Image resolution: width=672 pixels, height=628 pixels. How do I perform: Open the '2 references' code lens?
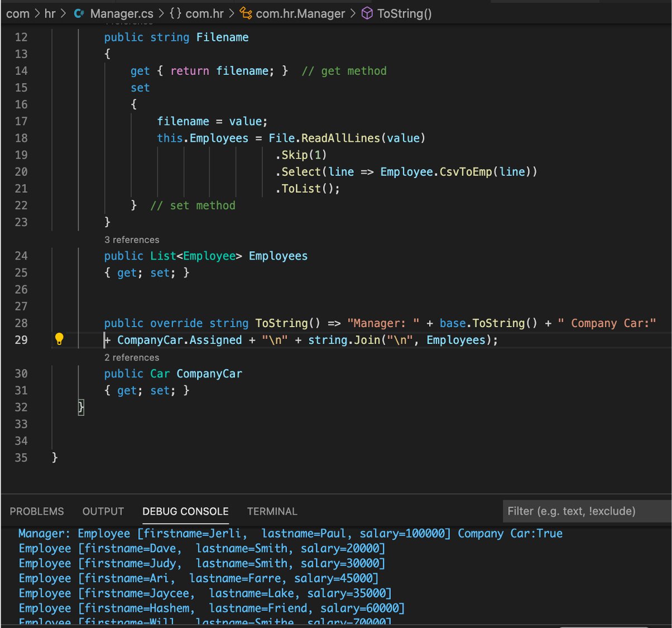pos(132,357)
